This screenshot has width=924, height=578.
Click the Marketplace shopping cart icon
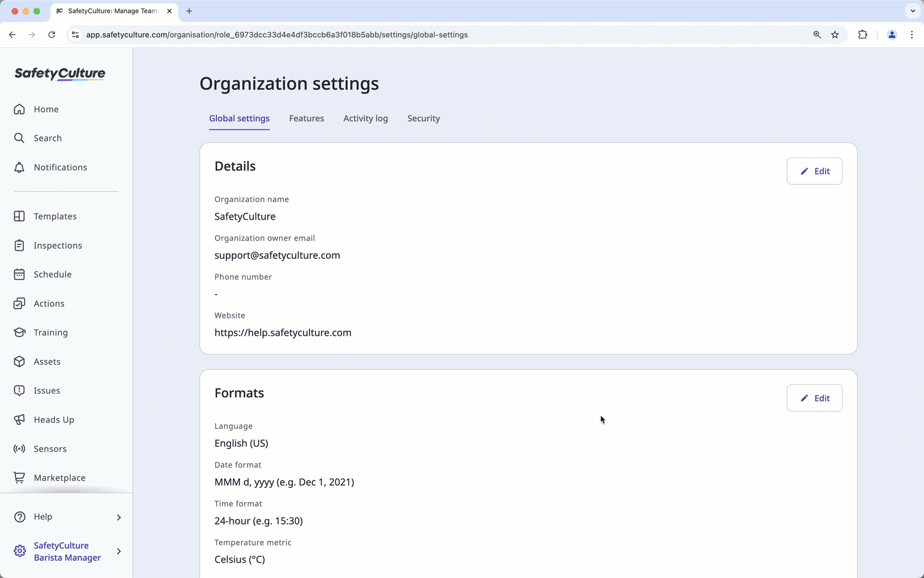click(19, 478)
